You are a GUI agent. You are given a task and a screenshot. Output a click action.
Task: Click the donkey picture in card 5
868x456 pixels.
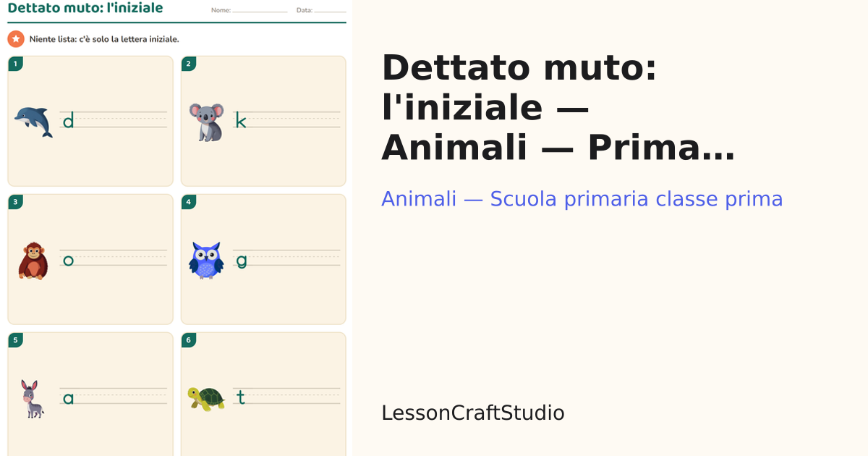click(31, 399)
